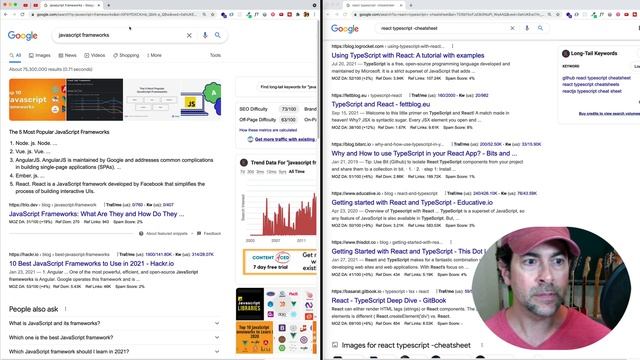Click reload button in left browser window
Image resolution: width=640 pixels, height=360 pixels.
pos(22,14)
